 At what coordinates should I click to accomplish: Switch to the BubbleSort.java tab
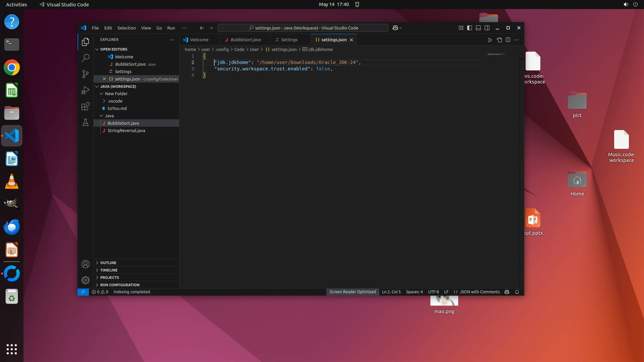[245, 40]
